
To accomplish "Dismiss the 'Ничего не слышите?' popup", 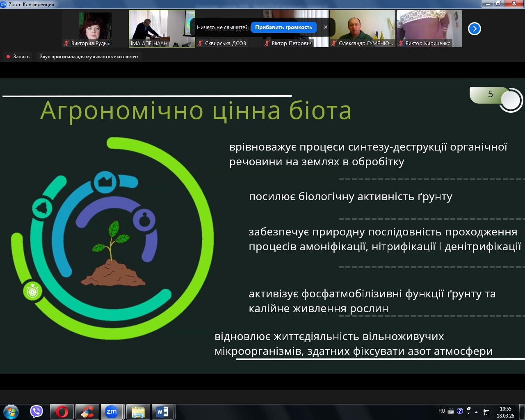I will [326, 27].
